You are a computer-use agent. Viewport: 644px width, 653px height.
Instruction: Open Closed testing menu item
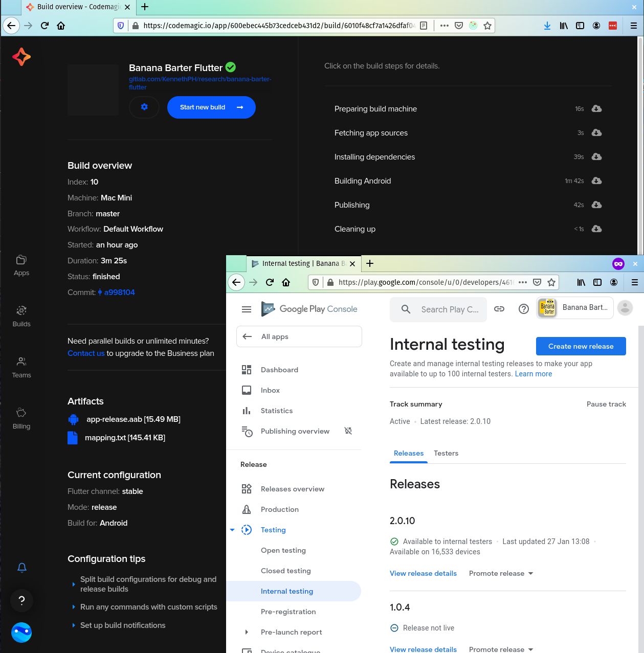click(286, 571)
